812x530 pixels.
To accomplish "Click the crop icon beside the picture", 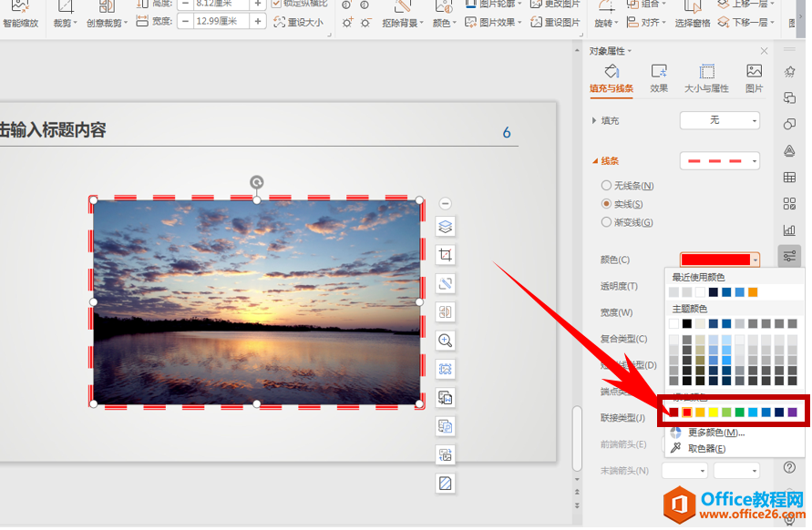I will pos(445,255).
